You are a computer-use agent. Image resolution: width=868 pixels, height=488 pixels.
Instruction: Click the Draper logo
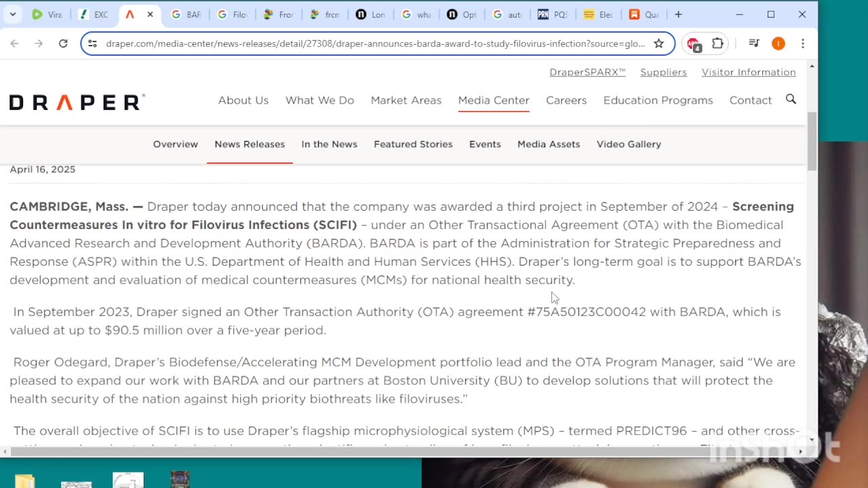(x=77, y=102)
